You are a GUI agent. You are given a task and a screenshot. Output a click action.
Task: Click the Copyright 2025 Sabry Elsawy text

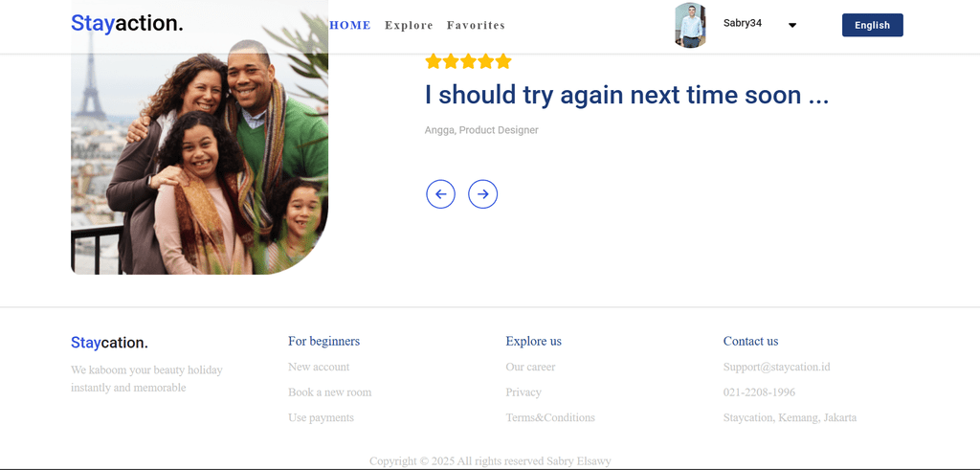(490, 461)
